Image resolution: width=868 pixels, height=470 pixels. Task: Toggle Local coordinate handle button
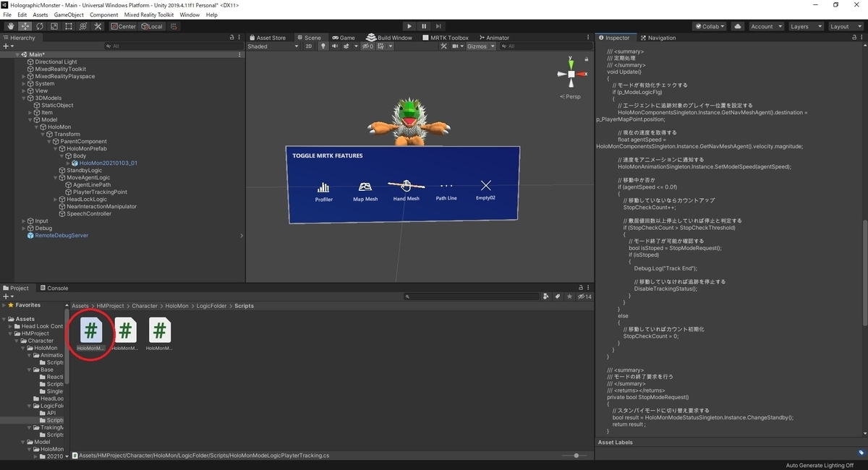[x=152, y=27]
